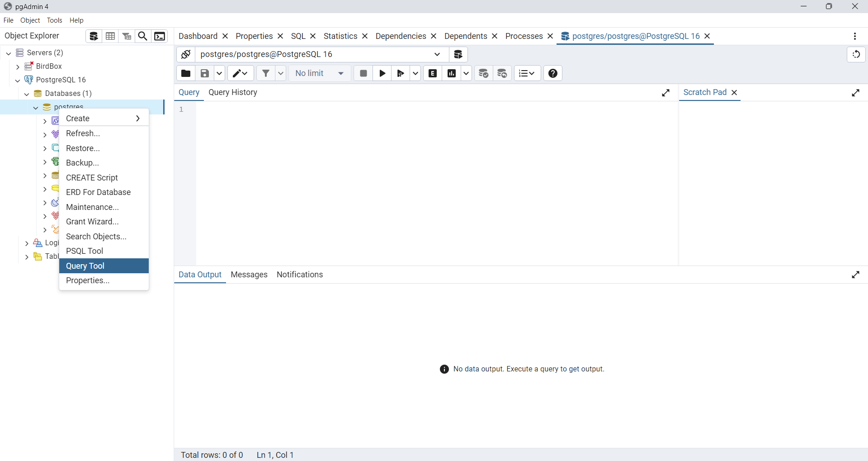
Task: Click the Edit pencil toolbar button
Action: pyautogui.click(x=241, y=73)
